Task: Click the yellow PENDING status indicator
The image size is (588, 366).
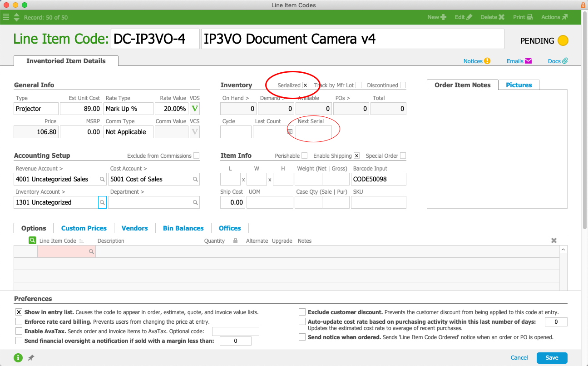Action: tap(563, 40)
